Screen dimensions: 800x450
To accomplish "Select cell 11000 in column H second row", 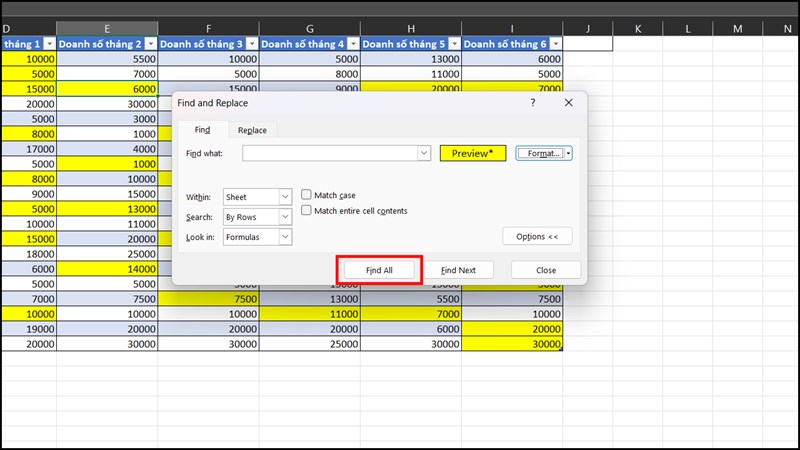I will click(x=411, y=74).
